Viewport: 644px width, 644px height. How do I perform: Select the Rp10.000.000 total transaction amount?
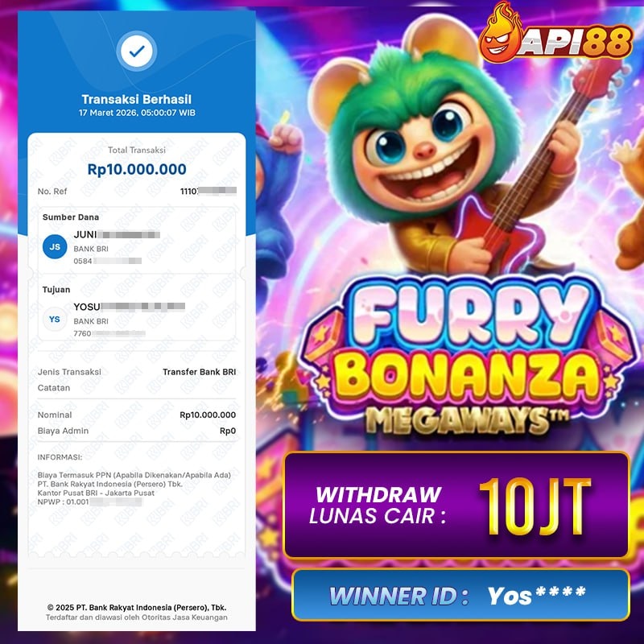[137, 169]
